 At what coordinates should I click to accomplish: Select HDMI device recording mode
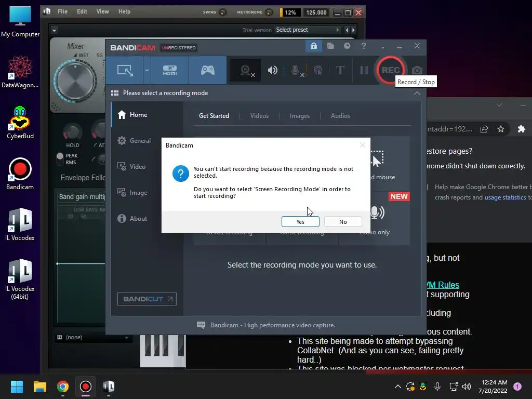point(170,70)
